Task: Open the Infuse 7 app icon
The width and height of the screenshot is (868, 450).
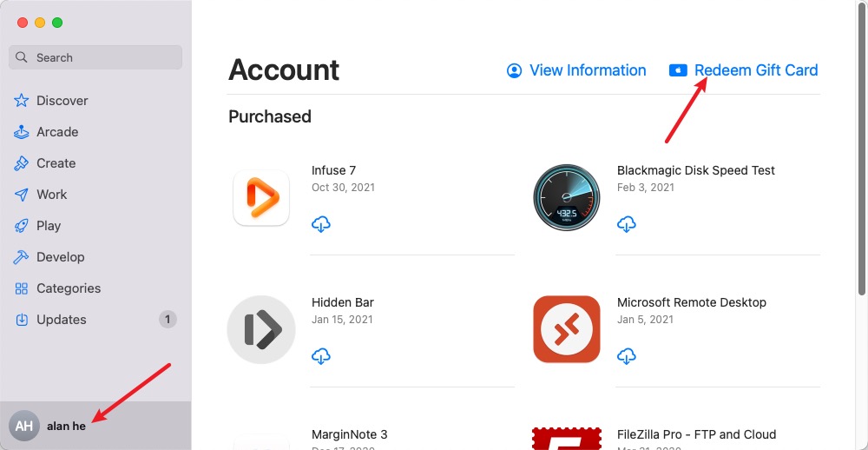Action: [261, 197]
